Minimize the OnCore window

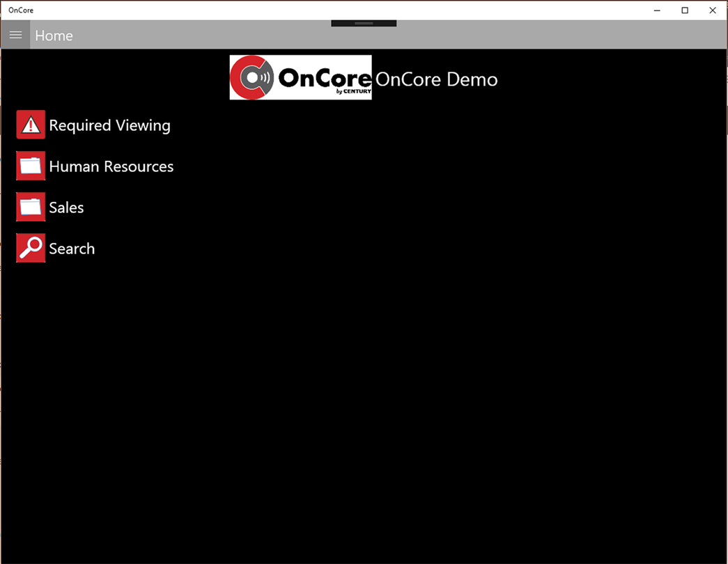[x=657, y=10]
